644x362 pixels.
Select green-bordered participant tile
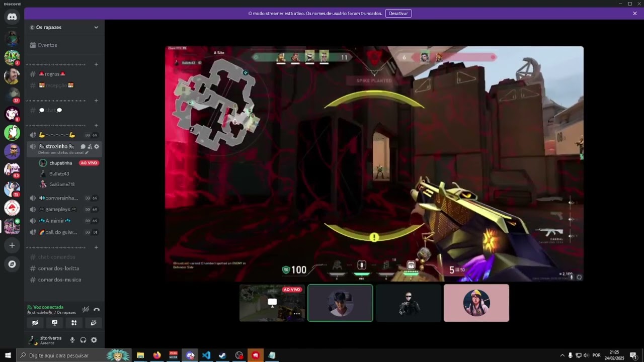pos(340,303)
